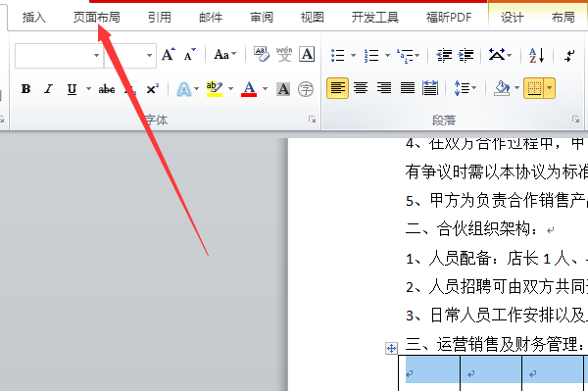The width and height of the screenshot is (588, 391).
Task: Open the table 布局 tab
Action: [563, 18]
